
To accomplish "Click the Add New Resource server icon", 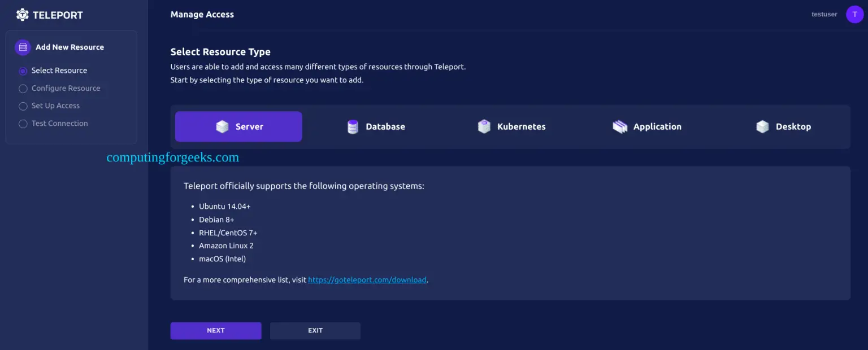I will pyautogui.click(x=23, y=47).
